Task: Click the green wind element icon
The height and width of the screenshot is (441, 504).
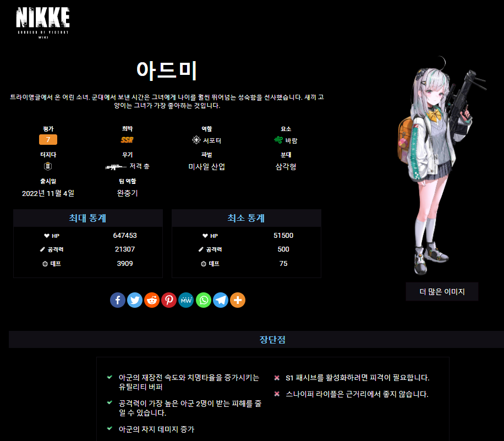Action: click(x=278, y=140)
